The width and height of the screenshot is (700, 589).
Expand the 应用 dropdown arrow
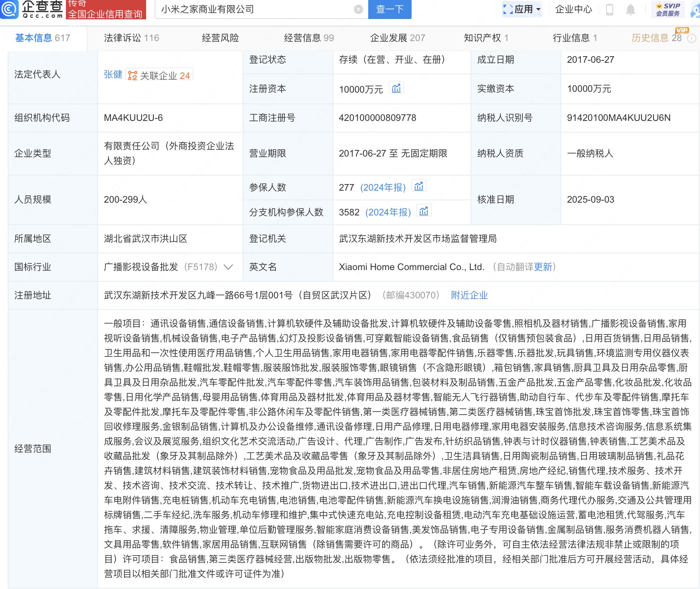(538, 9)
